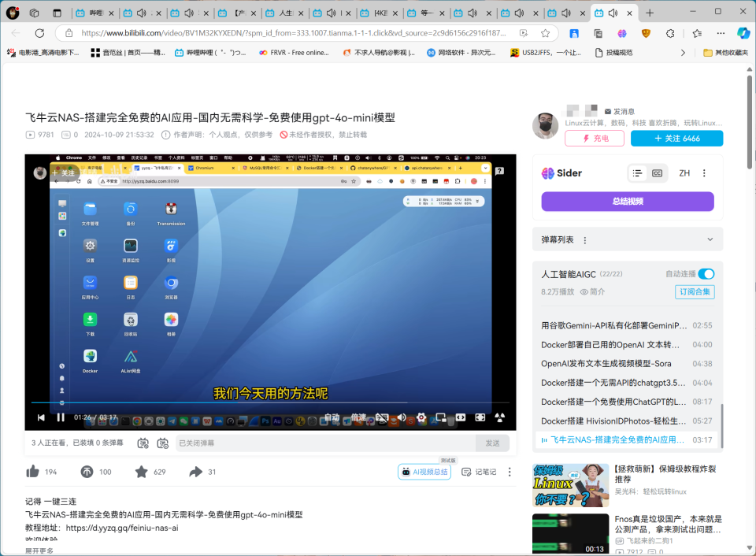This screenshot has height=556, width=756.
Task: Open video player settings gear
Action: (x=421, y=417)
